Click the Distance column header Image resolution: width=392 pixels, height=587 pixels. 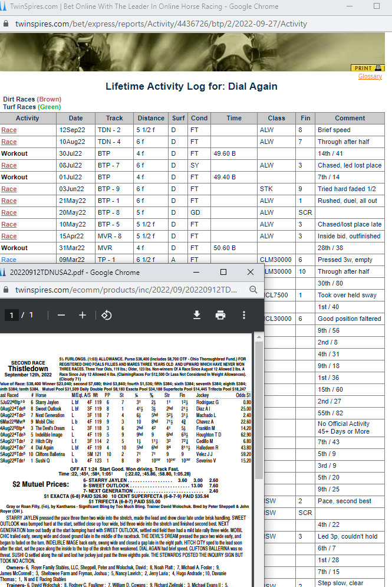coord(151,118)
